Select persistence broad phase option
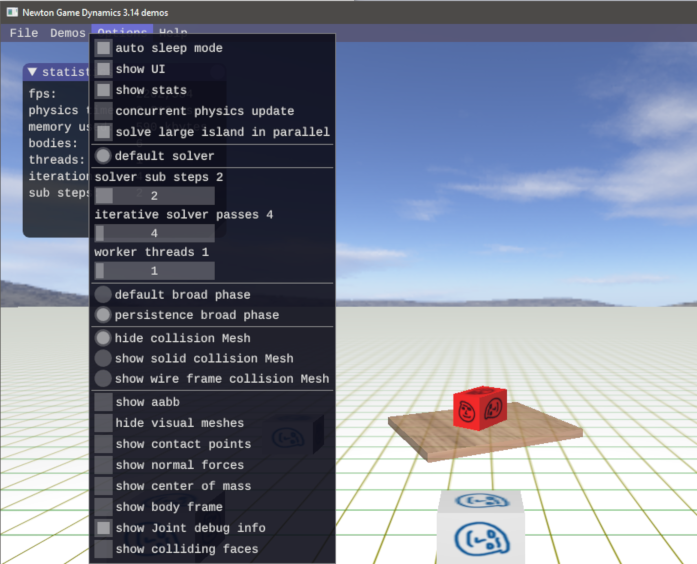Image resolution: width=697 pixels, height=564 pixels. click(x=104, y=315)
